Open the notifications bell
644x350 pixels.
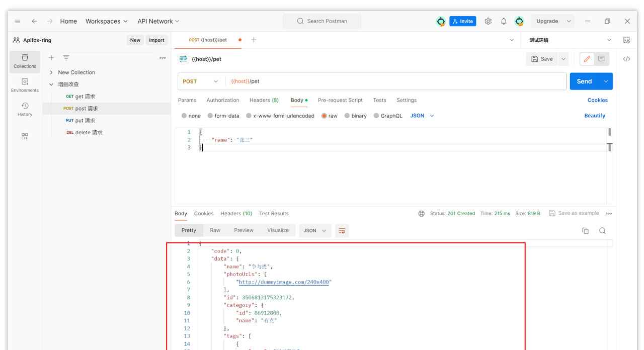coord(504,21)
